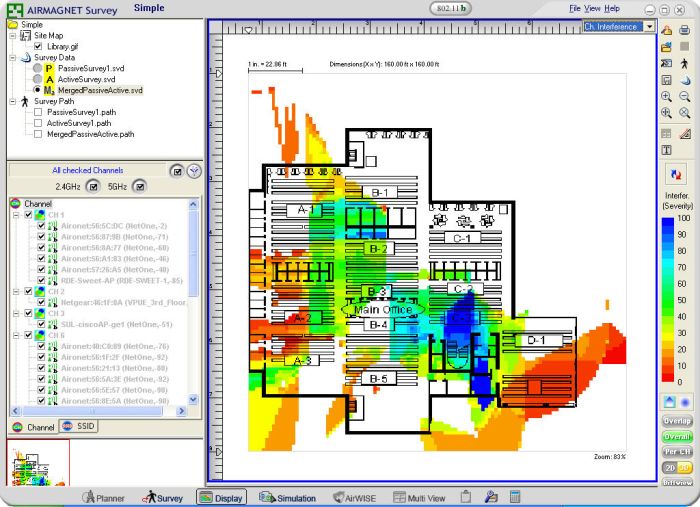Collapse the CH 2 channel group
This screenshot has width=700, height=507.
tap(16, 291)
